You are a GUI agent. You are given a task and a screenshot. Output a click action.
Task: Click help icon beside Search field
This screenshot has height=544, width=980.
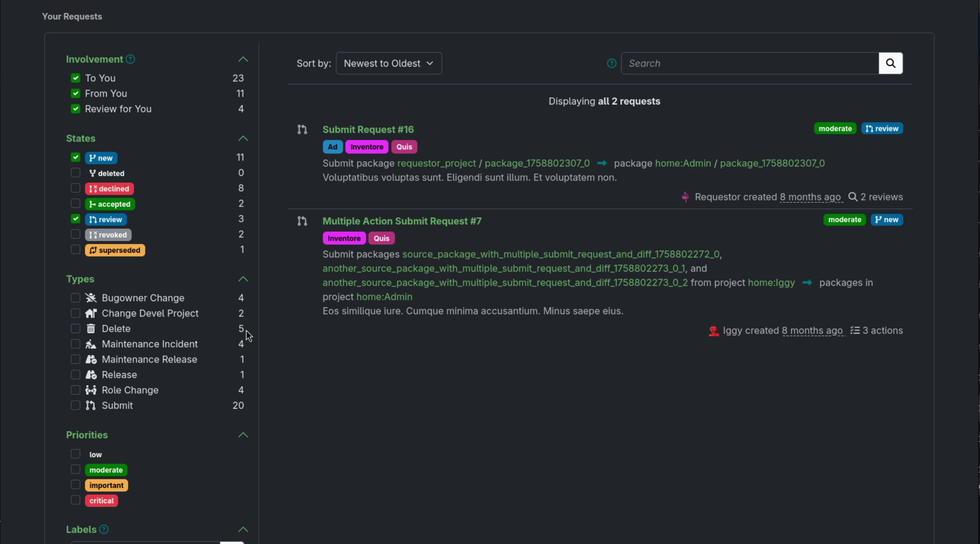click(x=611, y=63)
